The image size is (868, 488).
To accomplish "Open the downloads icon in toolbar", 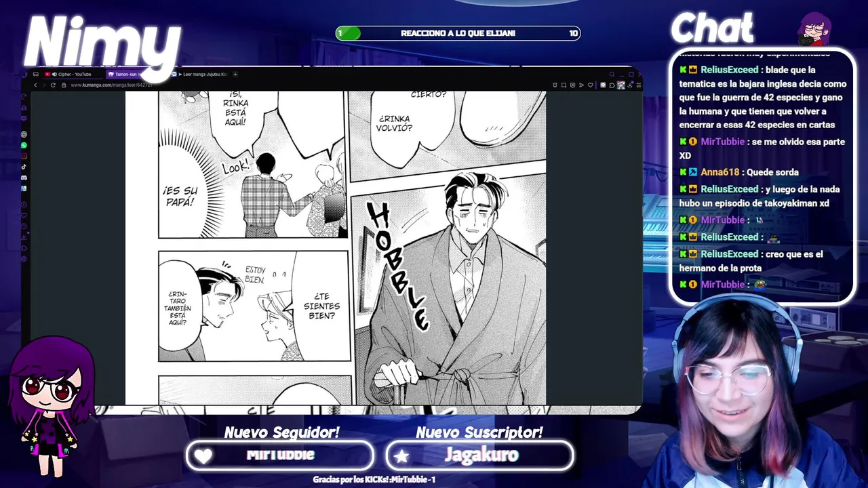I will 630,85.
